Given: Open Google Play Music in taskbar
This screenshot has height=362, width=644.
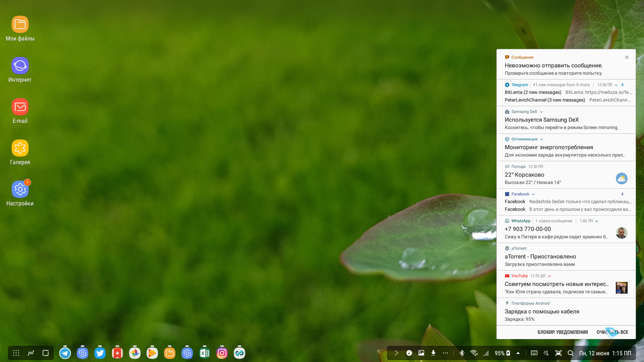Looking at the screenshot, I should 152,353.
